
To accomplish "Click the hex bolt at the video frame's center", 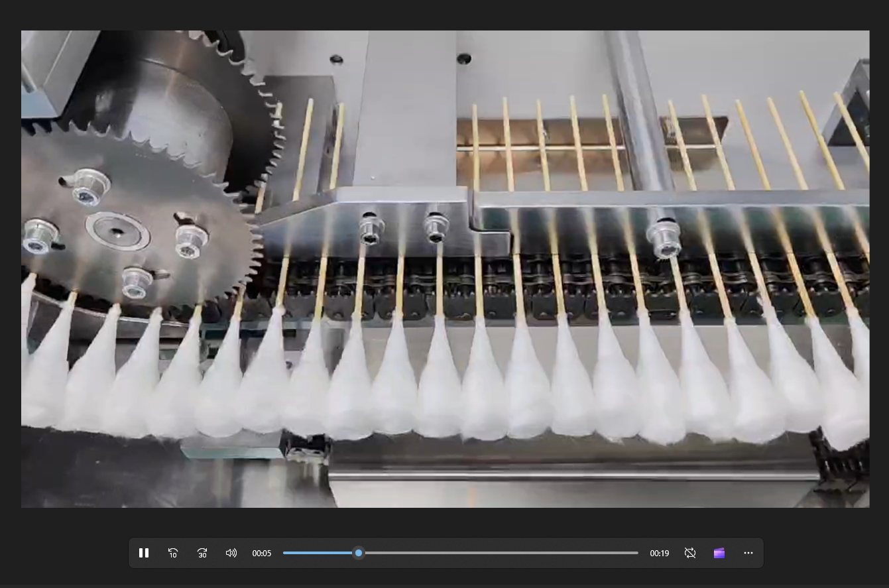I will 436,227.
